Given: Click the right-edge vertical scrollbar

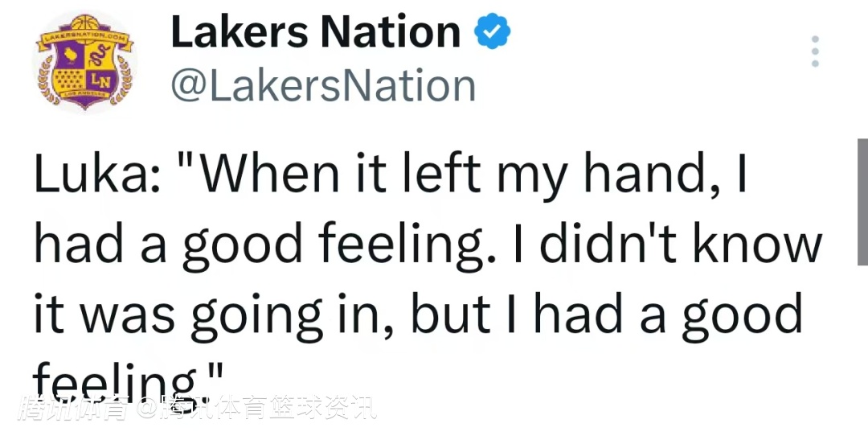Looking at the screenshot, I should click(x=862, y=201).
